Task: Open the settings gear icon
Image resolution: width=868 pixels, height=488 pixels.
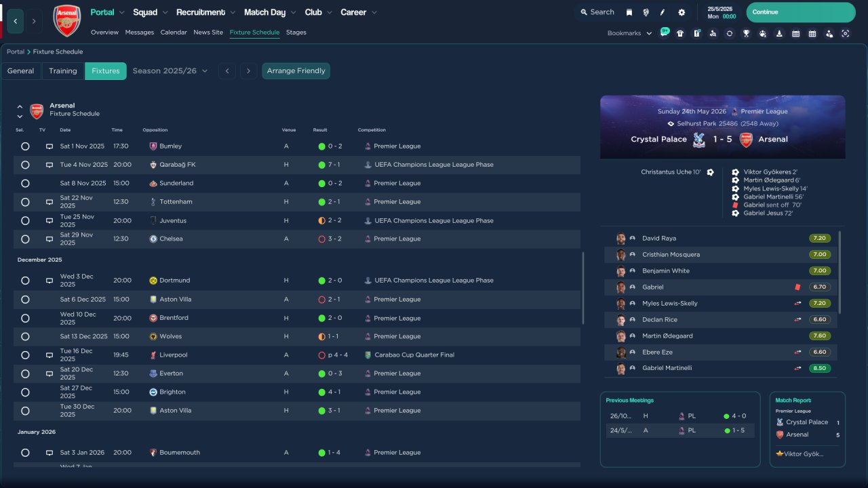Action: point(682,12)
